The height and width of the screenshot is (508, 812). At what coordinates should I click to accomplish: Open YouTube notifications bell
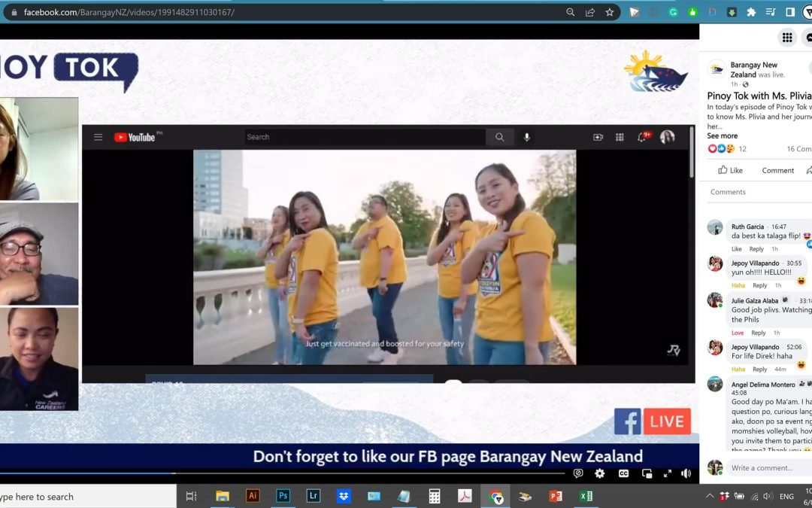point(641,137)
